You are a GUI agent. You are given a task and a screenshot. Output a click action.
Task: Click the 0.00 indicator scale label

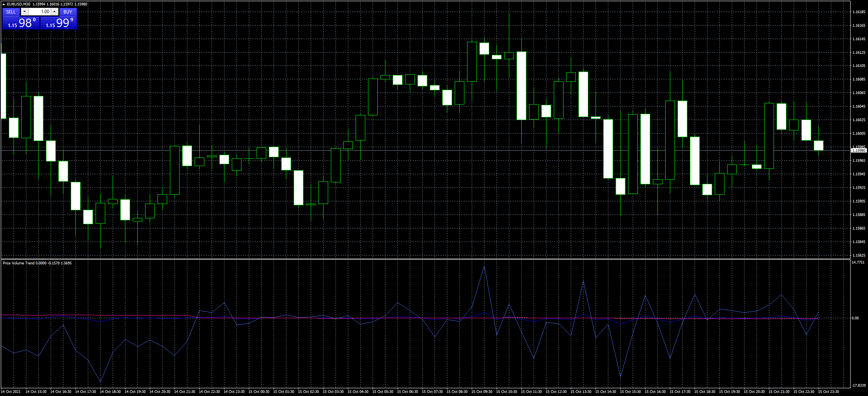click(x=855, y=318)
